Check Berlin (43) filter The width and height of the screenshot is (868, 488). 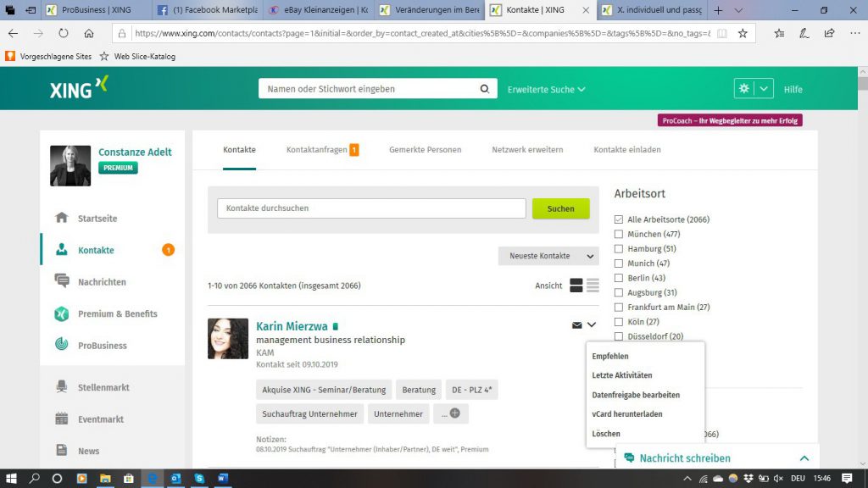coord(618,278)
